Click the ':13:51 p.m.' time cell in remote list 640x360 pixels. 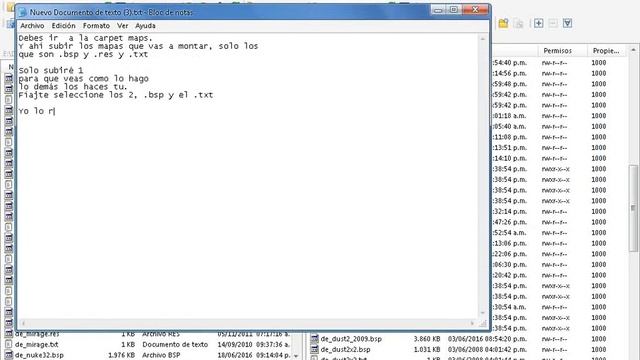(x=510, y=148)
